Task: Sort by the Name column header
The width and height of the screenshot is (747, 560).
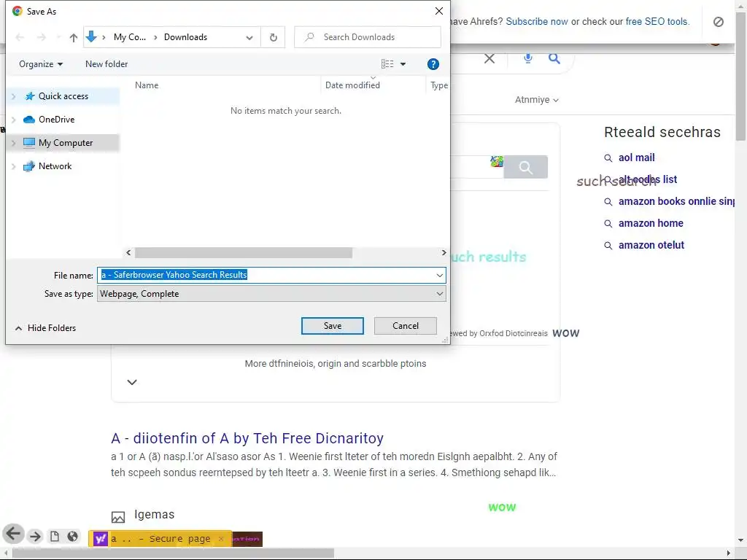Action: [147, 85]
